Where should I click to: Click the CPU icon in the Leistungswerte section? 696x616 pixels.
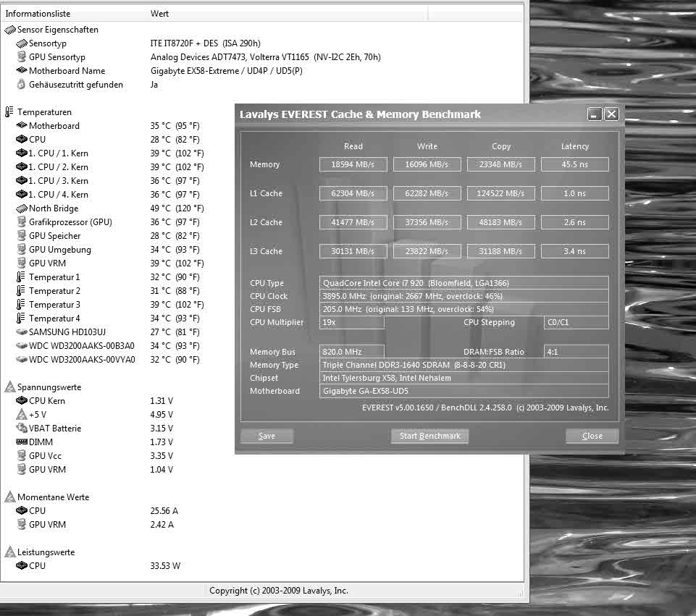click(x=21, y=565)
